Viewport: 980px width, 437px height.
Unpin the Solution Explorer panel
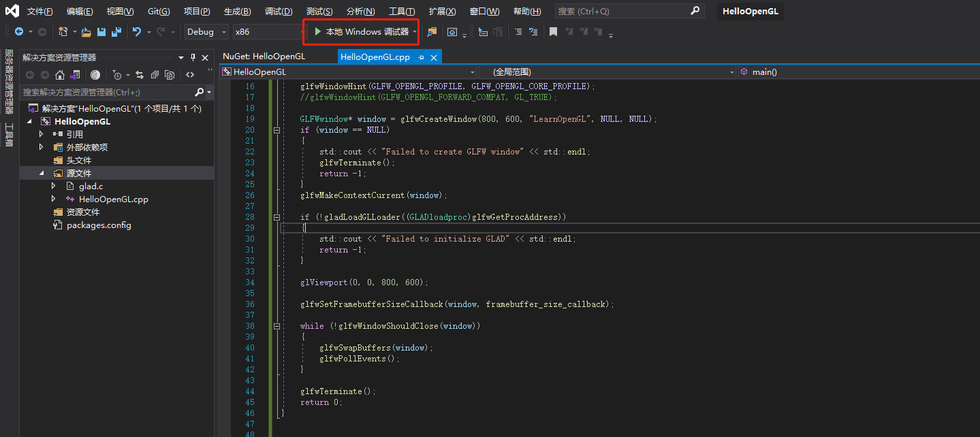coord(193,57)
